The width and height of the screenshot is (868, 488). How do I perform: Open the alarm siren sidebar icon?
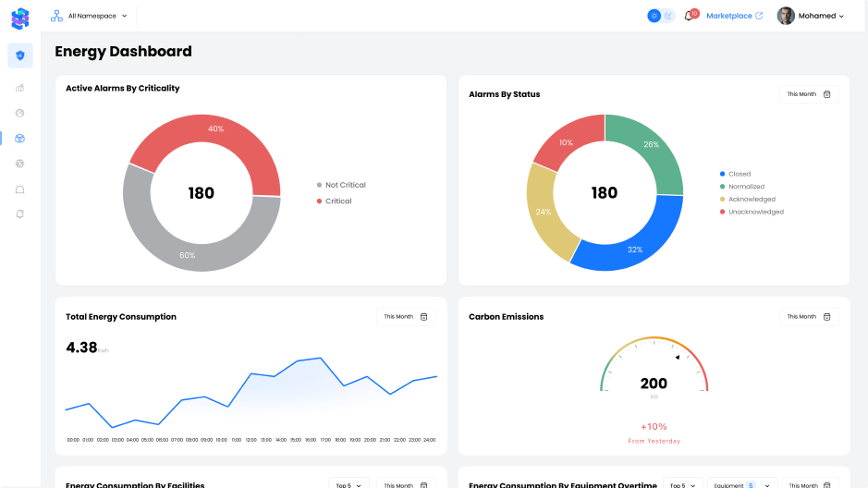[20, 189]
